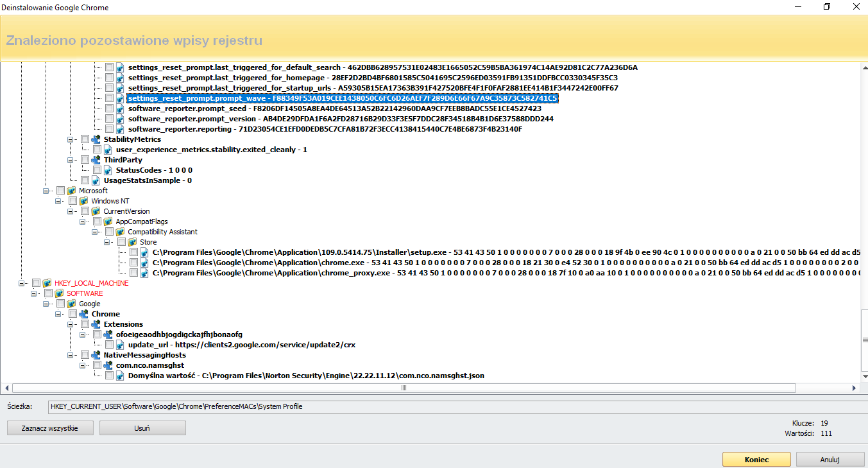Click the key icon next to NativeMessagingHosts

point(96,355)
